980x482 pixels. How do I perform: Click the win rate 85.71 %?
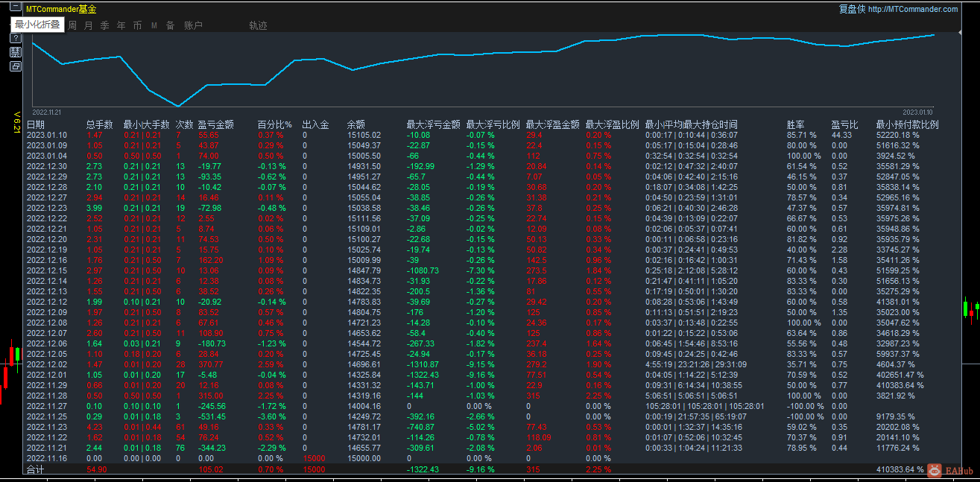(x=802, y=135)
